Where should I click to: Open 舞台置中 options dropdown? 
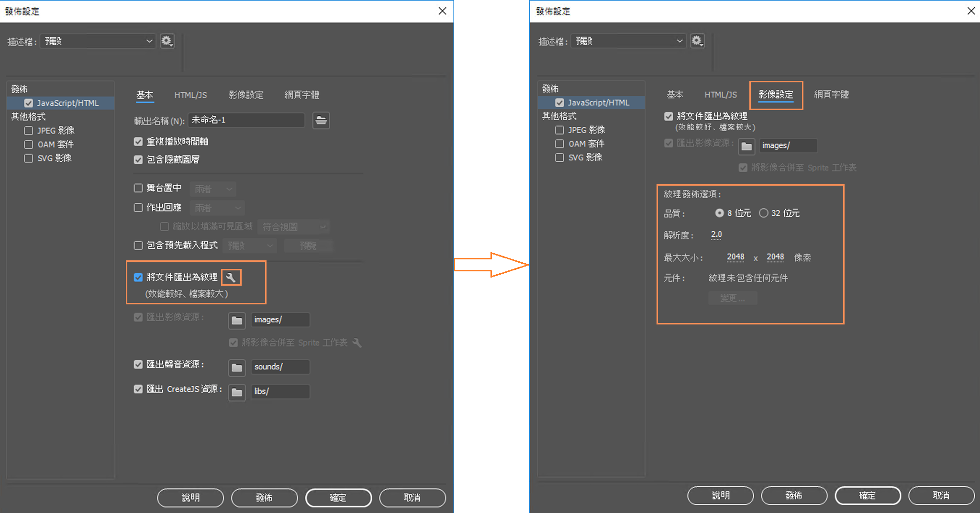coord(213,189)
